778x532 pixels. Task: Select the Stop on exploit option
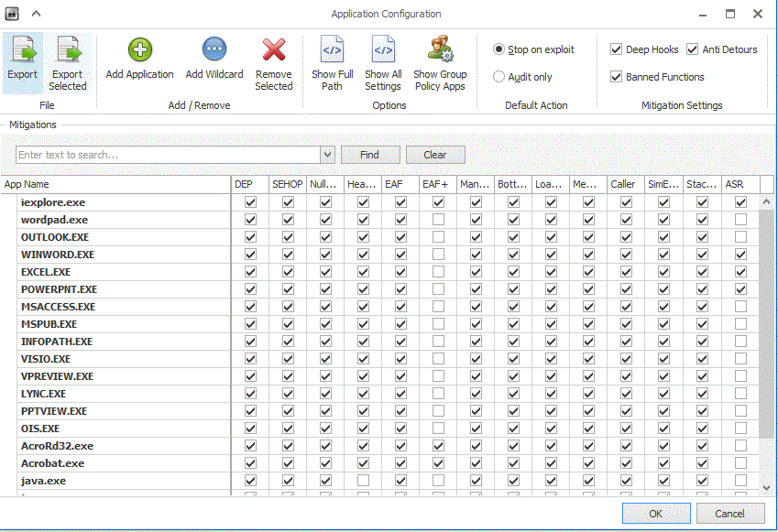coord(499,49)
